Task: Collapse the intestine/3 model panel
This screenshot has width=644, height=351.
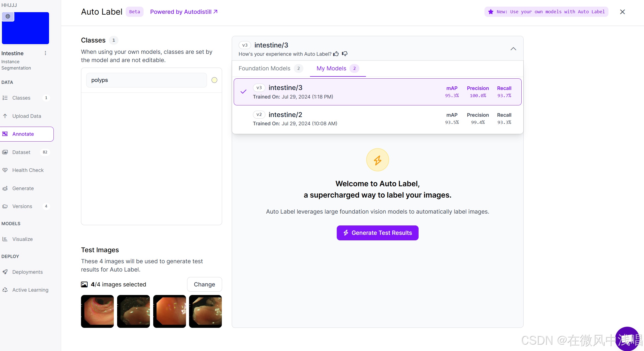Action: coord(513,49)
